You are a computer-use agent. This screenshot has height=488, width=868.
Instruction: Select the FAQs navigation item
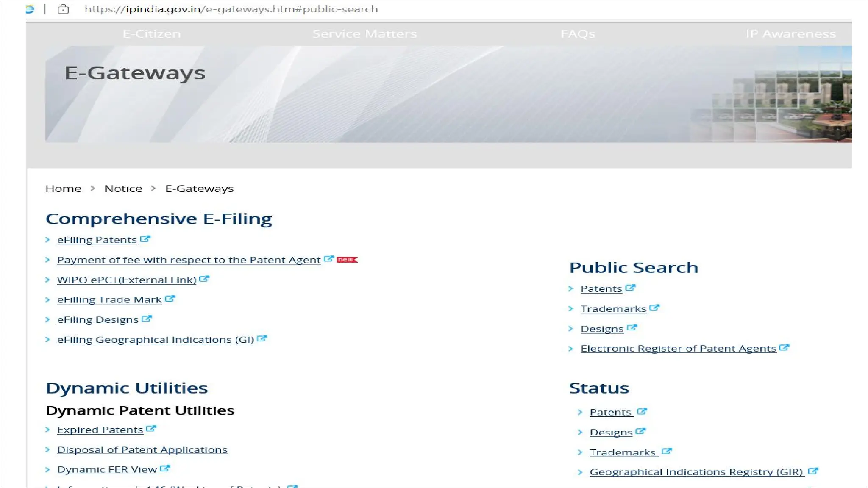(x=578, y=34)
